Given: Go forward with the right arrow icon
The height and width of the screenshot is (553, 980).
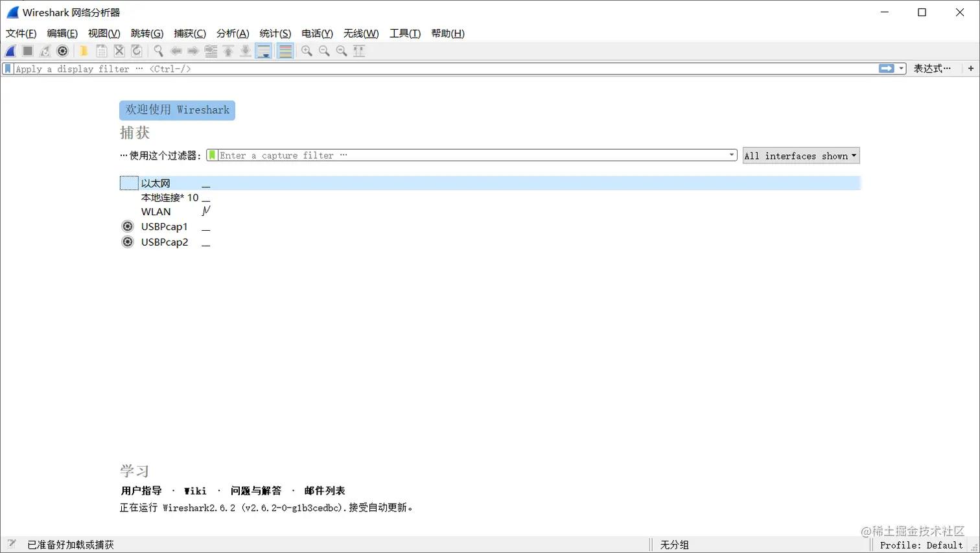Looking at the screenshot, I should click(x=193, y=51).
